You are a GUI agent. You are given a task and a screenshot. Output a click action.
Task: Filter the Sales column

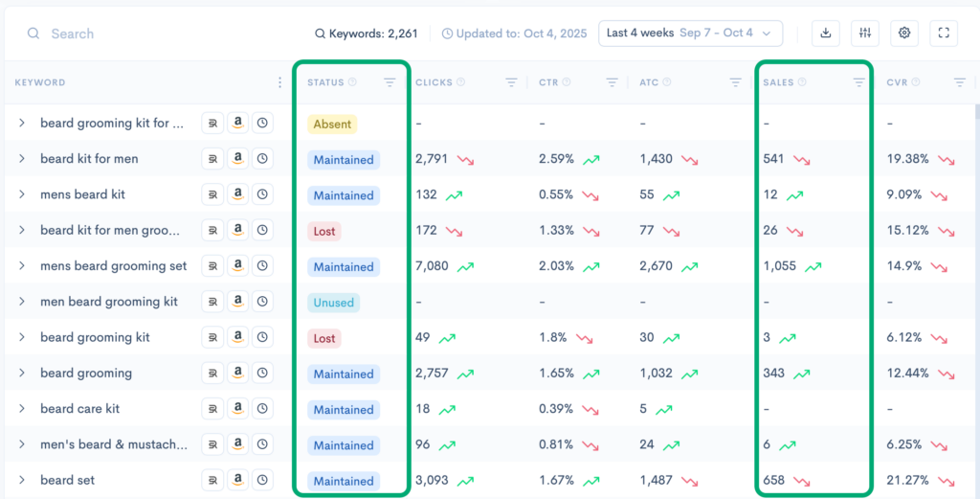(x=858, y=83)
